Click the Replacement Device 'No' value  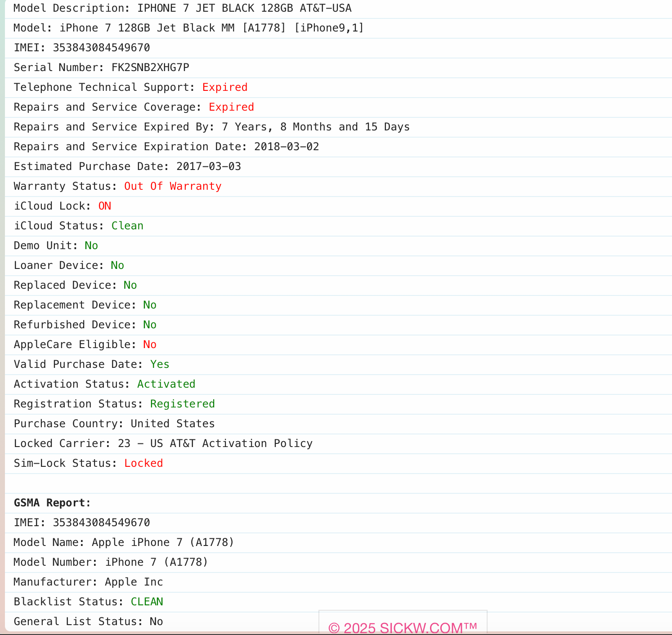coord(150,305)
